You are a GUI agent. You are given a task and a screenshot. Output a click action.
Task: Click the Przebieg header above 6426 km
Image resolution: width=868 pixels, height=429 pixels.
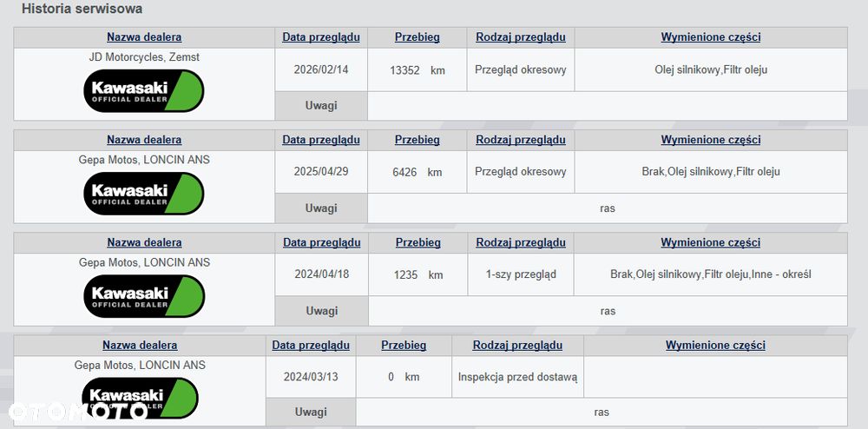click(418, 140)
